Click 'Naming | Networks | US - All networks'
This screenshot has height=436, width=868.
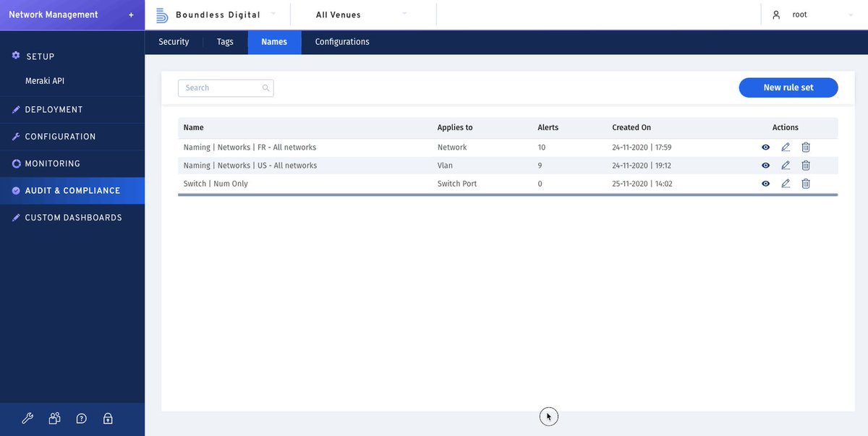[x=250, y=166]
